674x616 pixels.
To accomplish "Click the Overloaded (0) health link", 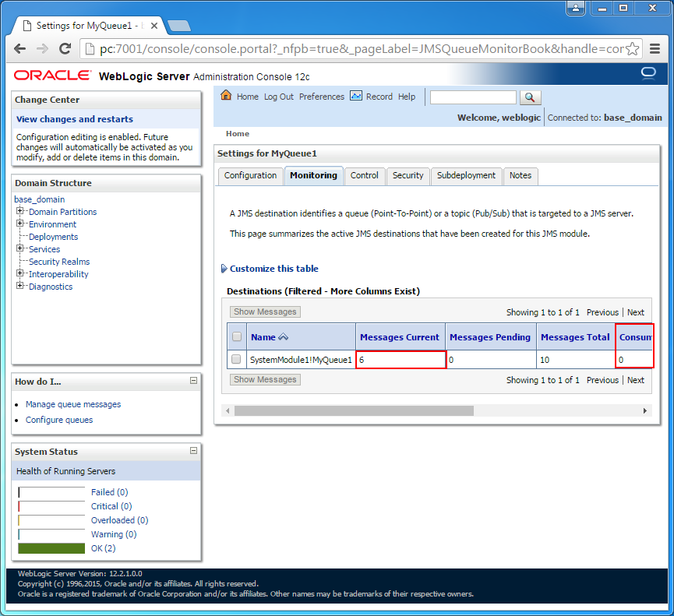I will tap(119, 520).
